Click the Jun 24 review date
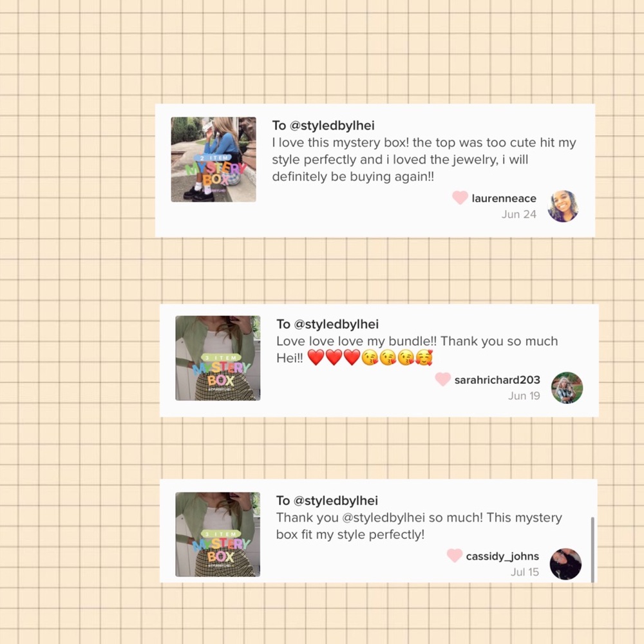Image resolution: width=644 pixels, height=644 pixels. (518, 214)
